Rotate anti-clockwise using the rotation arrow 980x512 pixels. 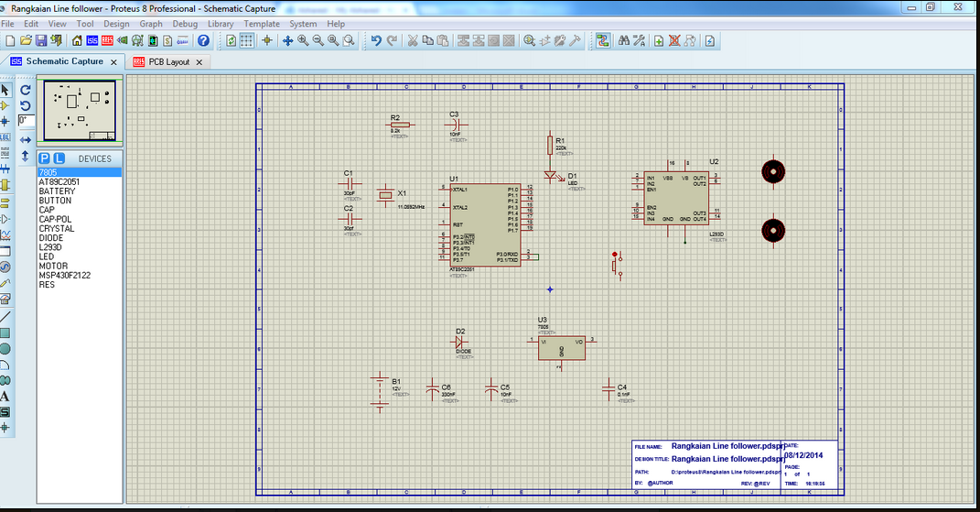tap(26, 105)
